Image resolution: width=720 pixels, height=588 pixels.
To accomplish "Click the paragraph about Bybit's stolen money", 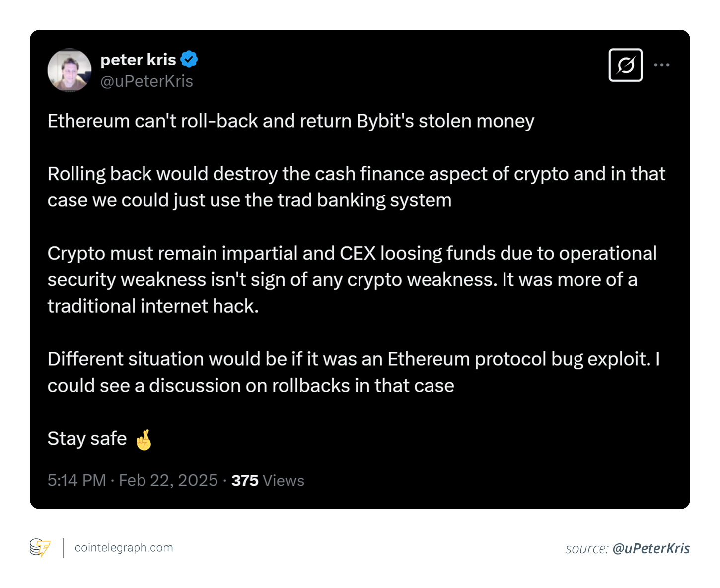I will click(290, 121).
